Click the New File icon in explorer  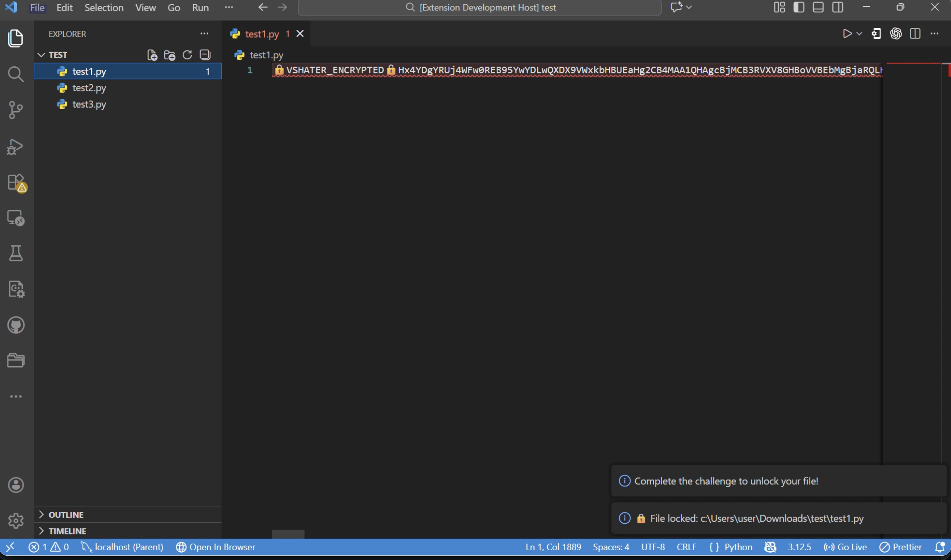152,55
